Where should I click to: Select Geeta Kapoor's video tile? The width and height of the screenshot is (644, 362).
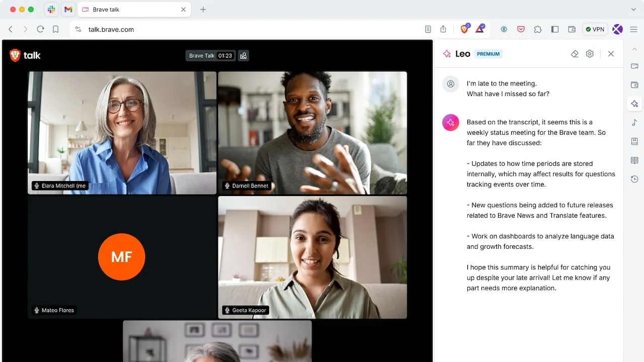[312, 257]
